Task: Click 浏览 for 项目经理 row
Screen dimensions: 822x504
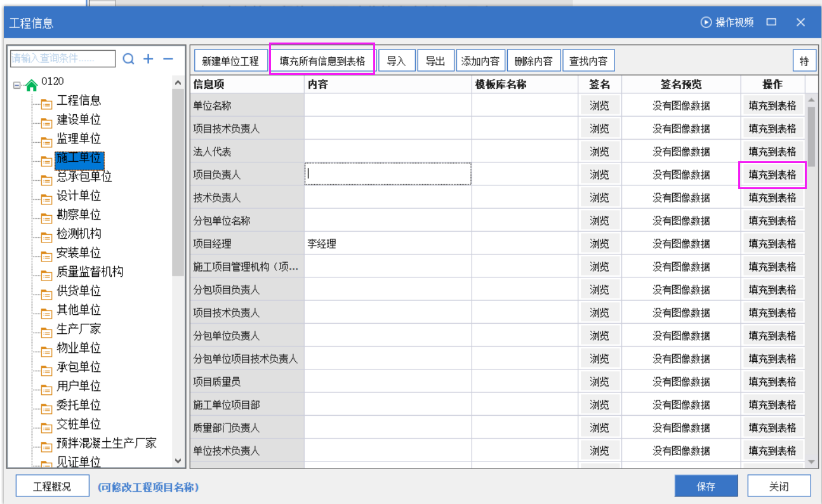Action: point(599,244)
